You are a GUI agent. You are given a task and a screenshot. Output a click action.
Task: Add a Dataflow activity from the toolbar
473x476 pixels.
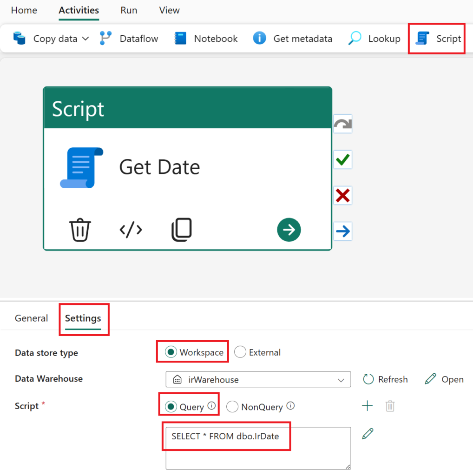click(129, 39)
